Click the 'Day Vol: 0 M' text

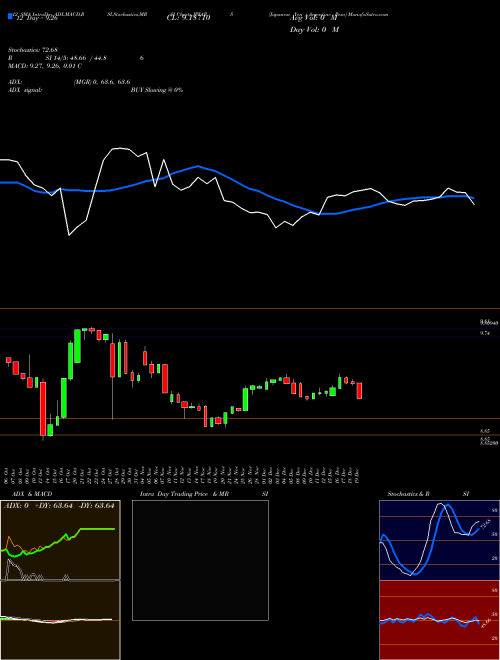tap(314, 29)
